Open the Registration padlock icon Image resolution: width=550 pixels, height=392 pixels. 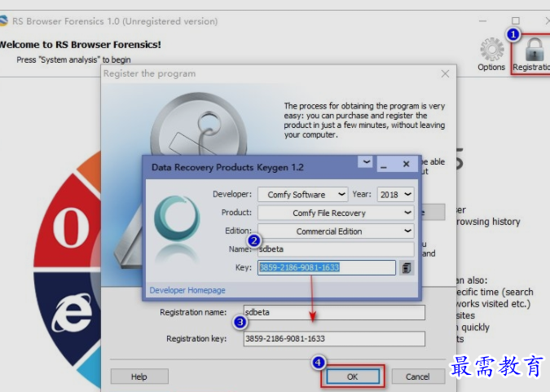(x=535, y=51)
